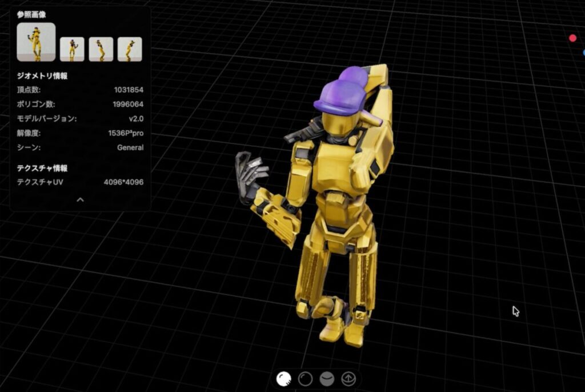Select the second reference image thumbnail

[72, 49]
